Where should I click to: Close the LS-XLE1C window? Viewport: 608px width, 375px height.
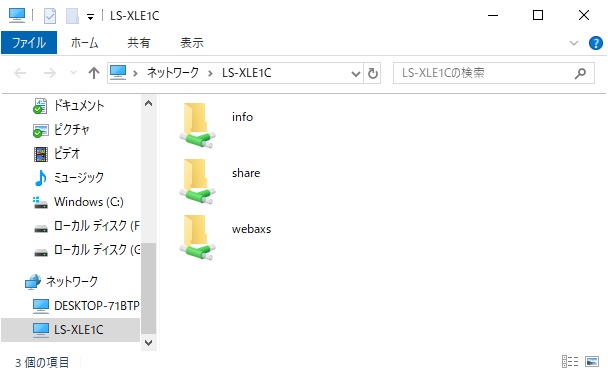point(584,16)
